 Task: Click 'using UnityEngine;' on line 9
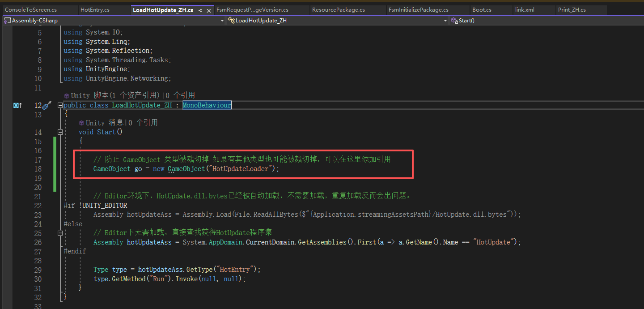[97, 69]
